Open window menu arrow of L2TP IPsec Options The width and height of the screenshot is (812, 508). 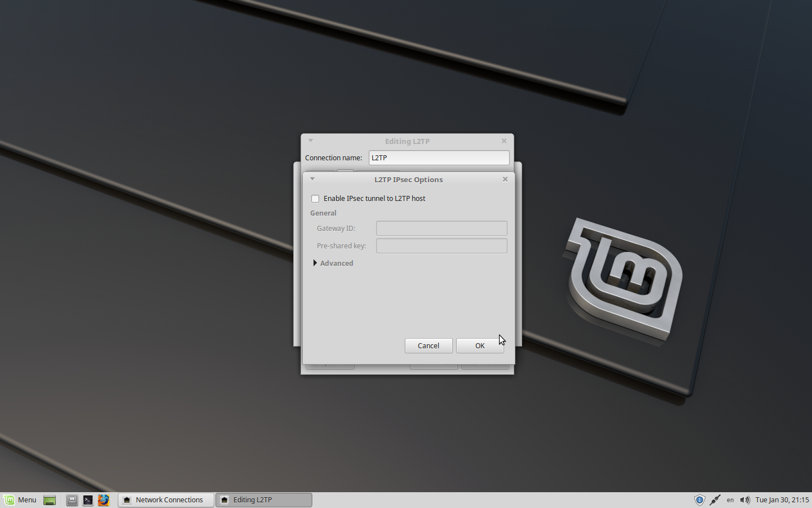(312, 179)
